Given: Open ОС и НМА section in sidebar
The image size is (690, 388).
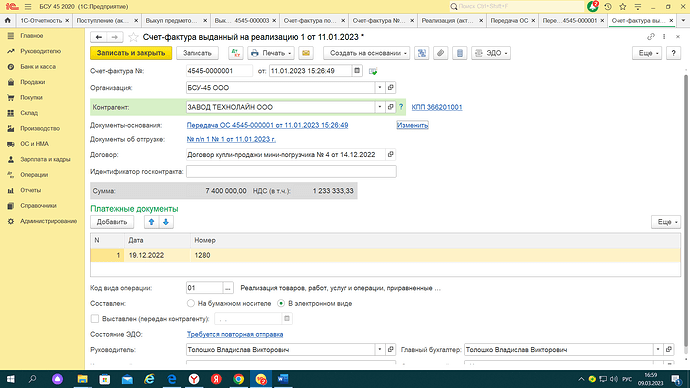Looking at the screenshot, I should pos(34,144).
